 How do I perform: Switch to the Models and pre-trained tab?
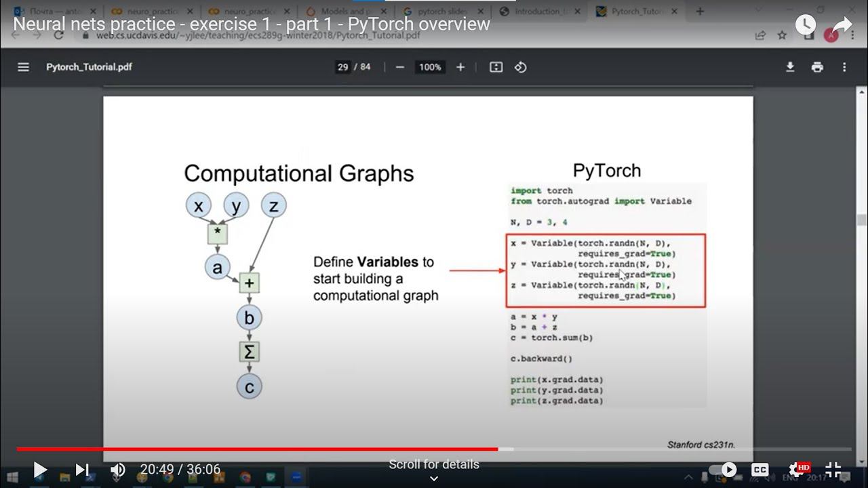345,12
